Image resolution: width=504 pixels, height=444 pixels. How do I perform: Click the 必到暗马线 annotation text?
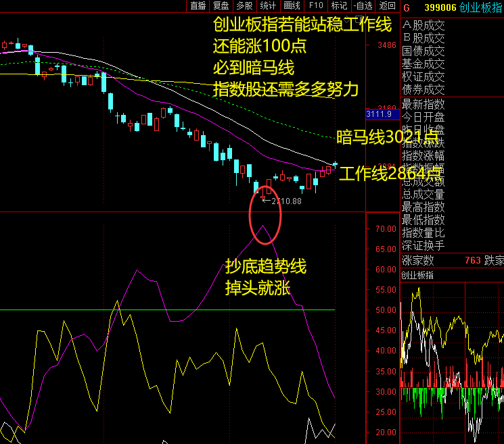(254, 68)
